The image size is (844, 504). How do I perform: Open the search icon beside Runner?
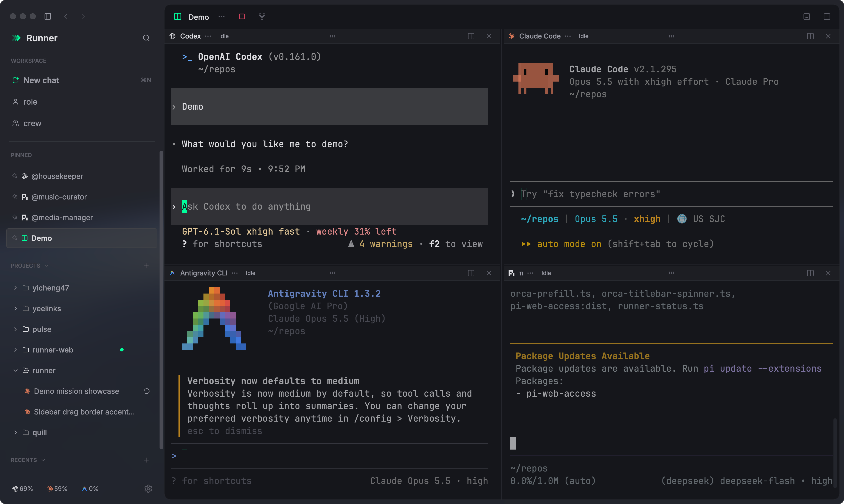tap(146, 38)
